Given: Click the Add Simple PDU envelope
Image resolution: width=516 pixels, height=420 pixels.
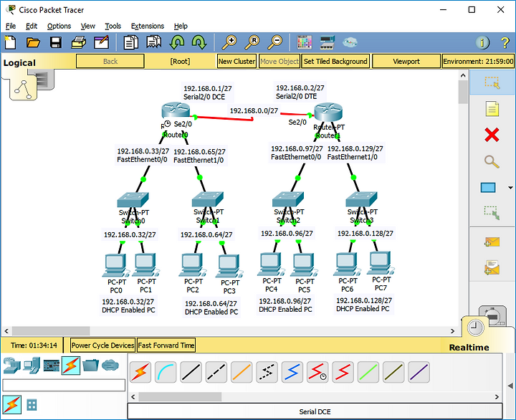Looking at the screenshot, I should point(492,242).
